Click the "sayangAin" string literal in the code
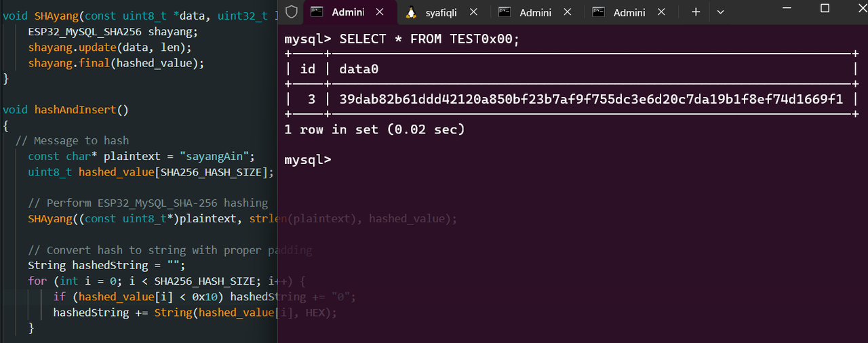Screen dimensions: 868x343 click(x=216, y=156)
